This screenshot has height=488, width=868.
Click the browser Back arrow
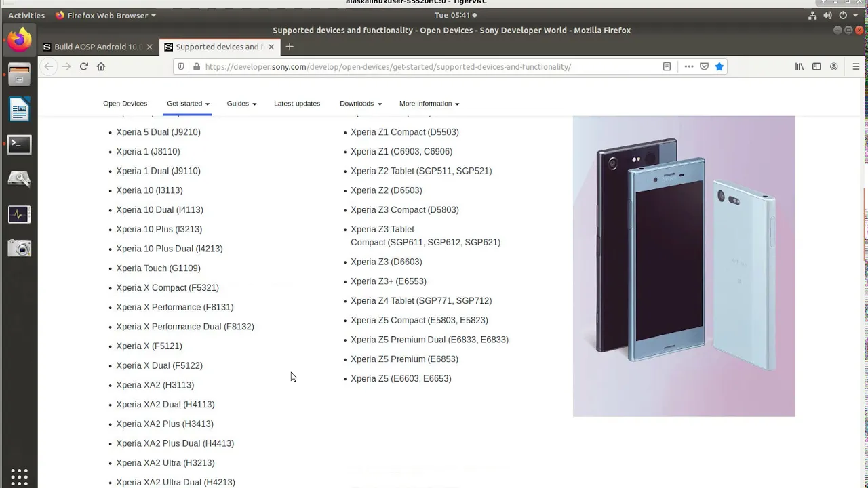point(48,66)
